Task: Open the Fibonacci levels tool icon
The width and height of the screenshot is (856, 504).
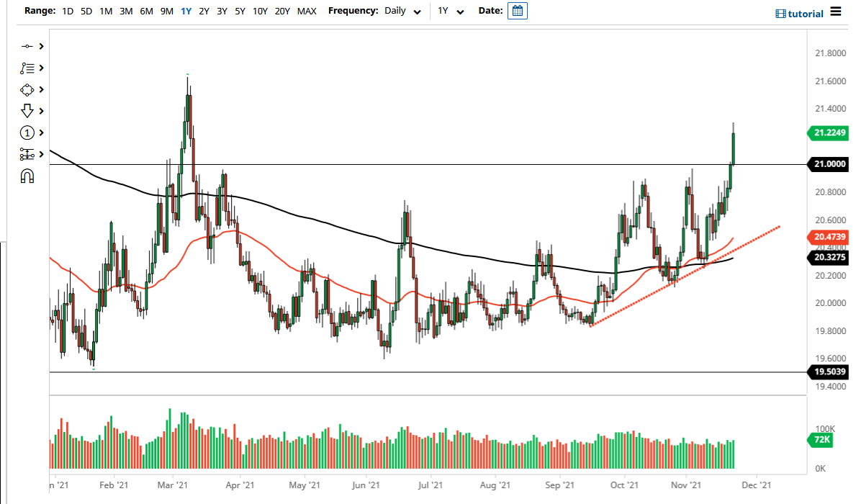Action: coord(29,154)
